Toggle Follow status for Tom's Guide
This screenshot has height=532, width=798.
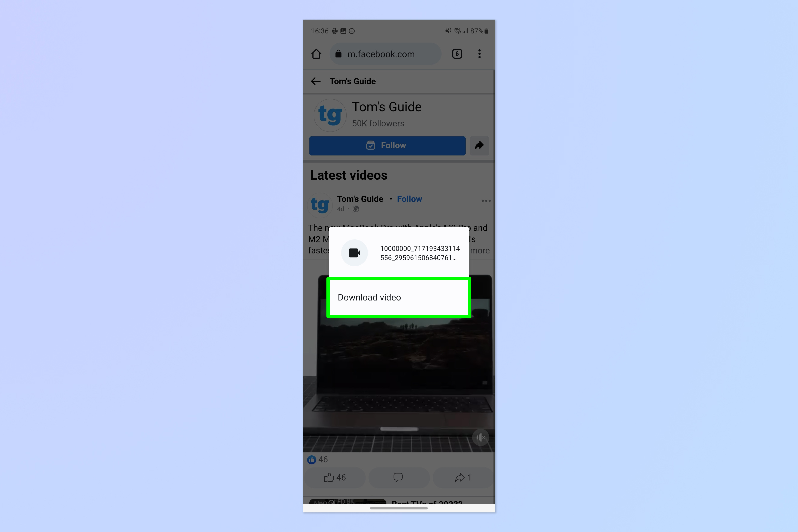386,145
